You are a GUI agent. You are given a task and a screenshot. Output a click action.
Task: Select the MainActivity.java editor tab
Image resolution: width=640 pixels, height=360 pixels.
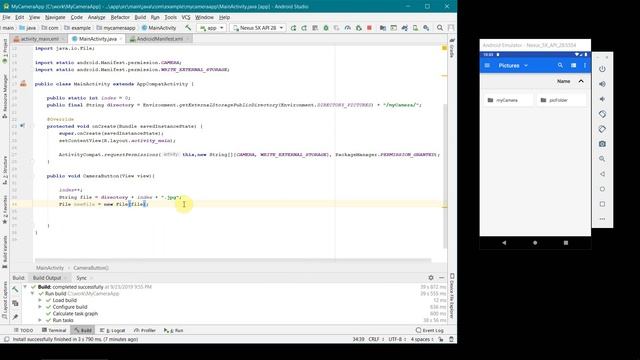pos(97,39)
